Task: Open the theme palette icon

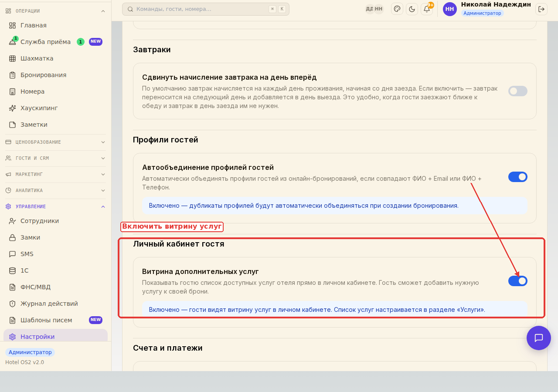Action: [397, 9]
